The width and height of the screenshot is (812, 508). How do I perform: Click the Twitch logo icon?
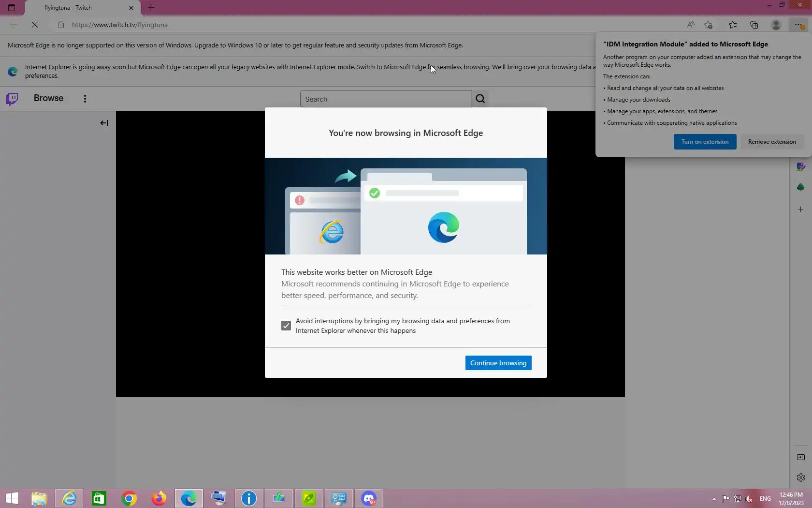(12, 99)
